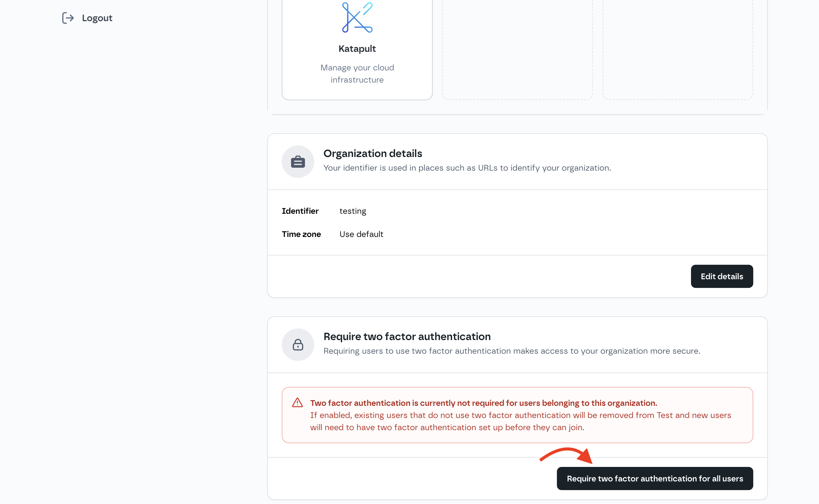
Task: Click the Katapult app title
Action: point(357,49)
